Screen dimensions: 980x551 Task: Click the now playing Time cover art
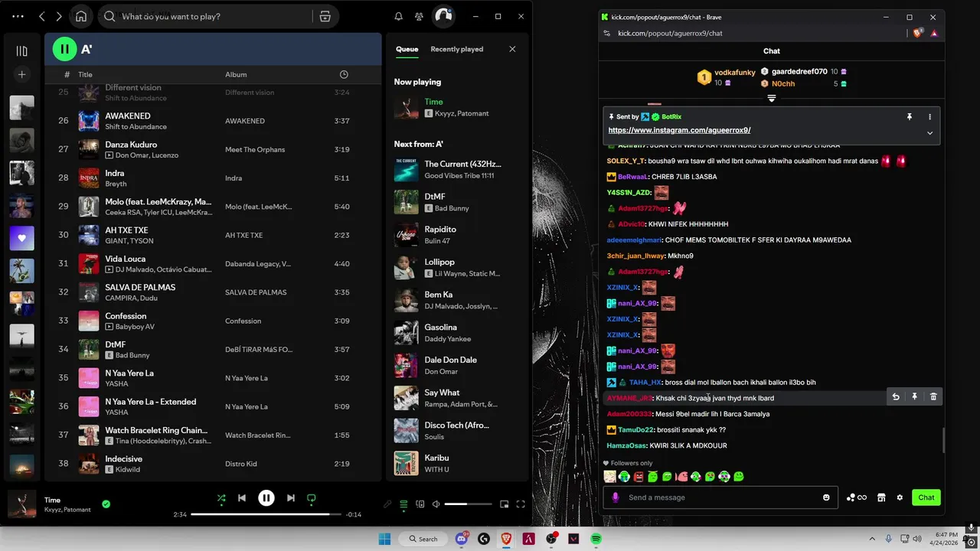pyautogui.click(x=406, y=107)
